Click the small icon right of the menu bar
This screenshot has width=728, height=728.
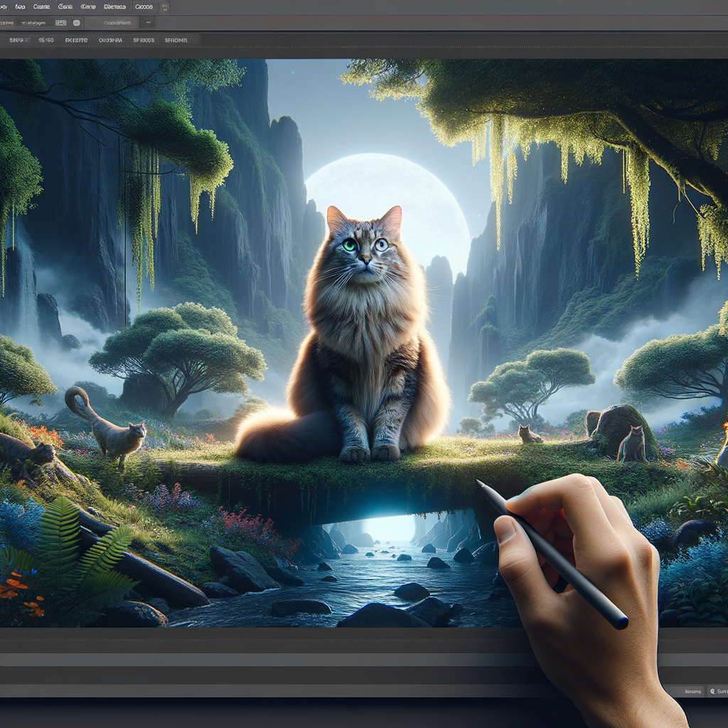click(166, 7)
